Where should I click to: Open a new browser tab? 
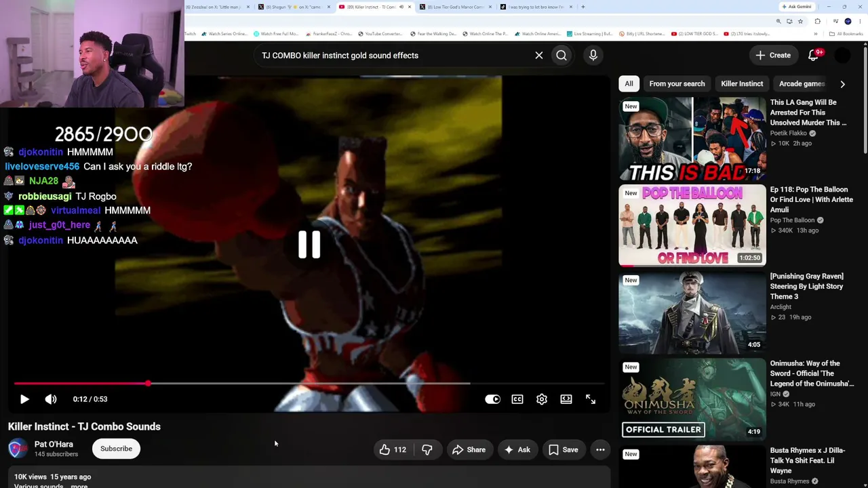click(x=583, y=7)
